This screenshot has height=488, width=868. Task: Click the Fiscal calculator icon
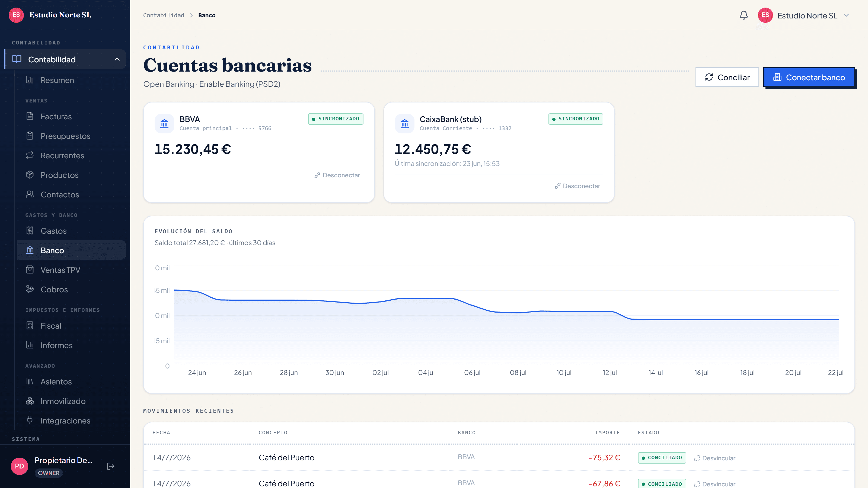point(30,326)
